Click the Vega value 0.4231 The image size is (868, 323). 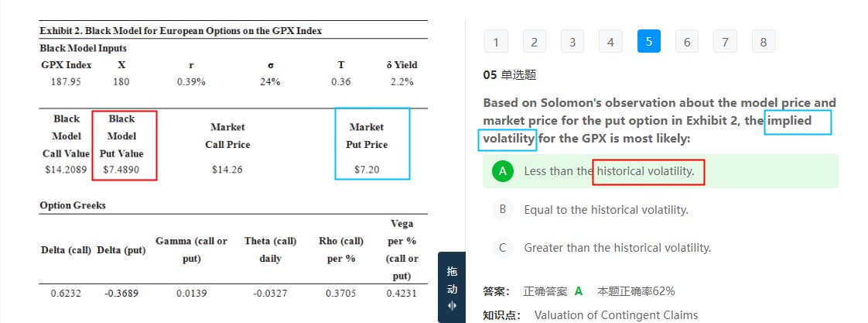(x=402, y=293)
